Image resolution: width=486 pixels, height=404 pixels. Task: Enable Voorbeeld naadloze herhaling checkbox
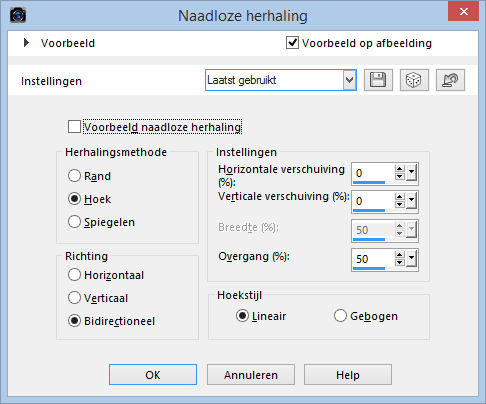click(x=74, y=127)
